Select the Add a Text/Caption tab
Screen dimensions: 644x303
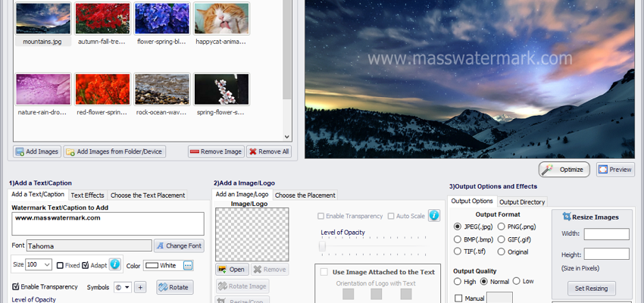pyautogui.click(x=38, y=194)
